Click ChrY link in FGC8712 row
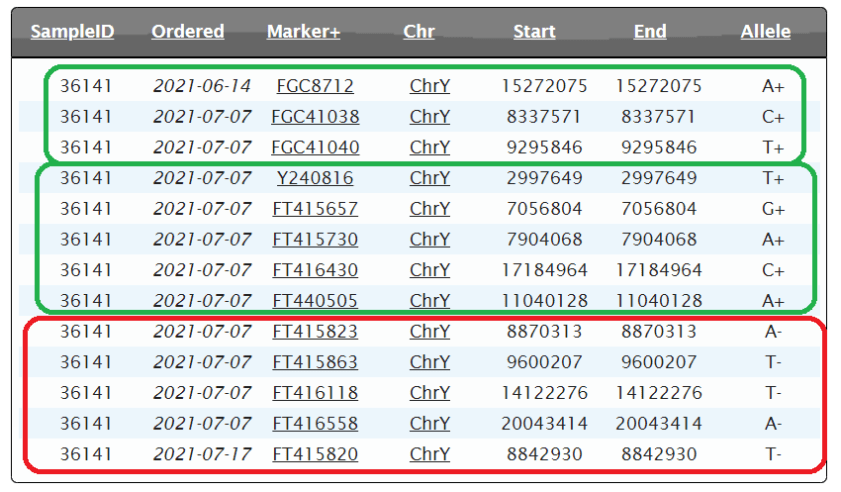The width and height of the screenshot is (841, 492). (x=430, y=86)
